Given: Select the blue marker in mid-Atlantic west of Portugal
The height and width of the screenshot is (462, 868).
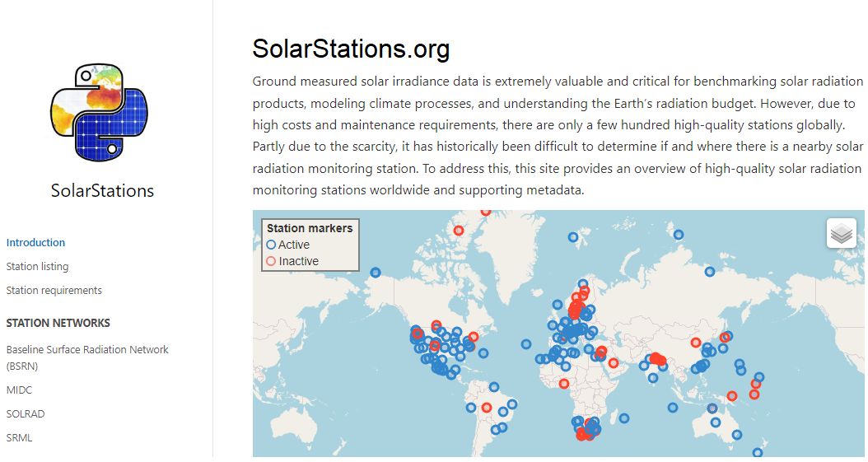Looking at the screenshot, I should tap(526, 344).
